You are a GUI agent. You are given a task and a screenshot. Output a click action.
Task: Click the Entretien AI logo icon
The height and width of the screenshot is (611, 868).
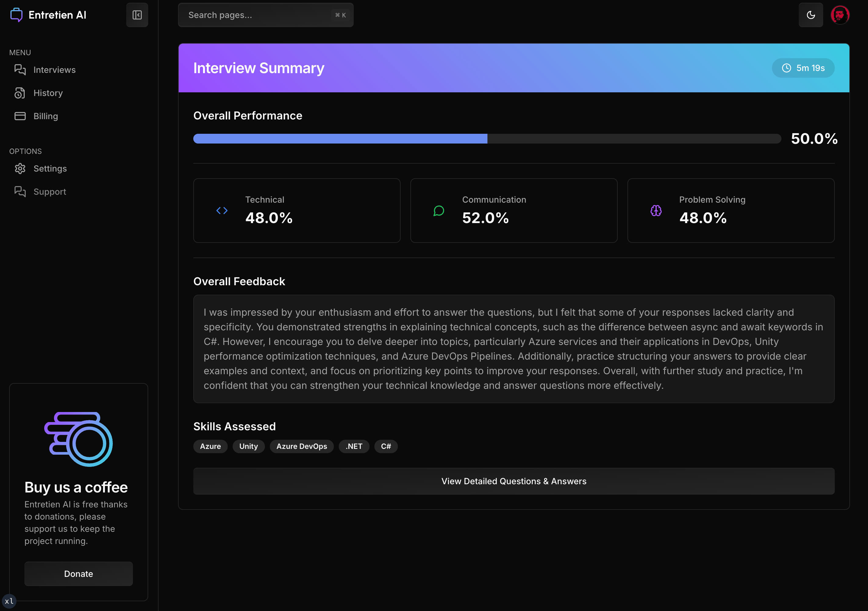tap(16, 15)
